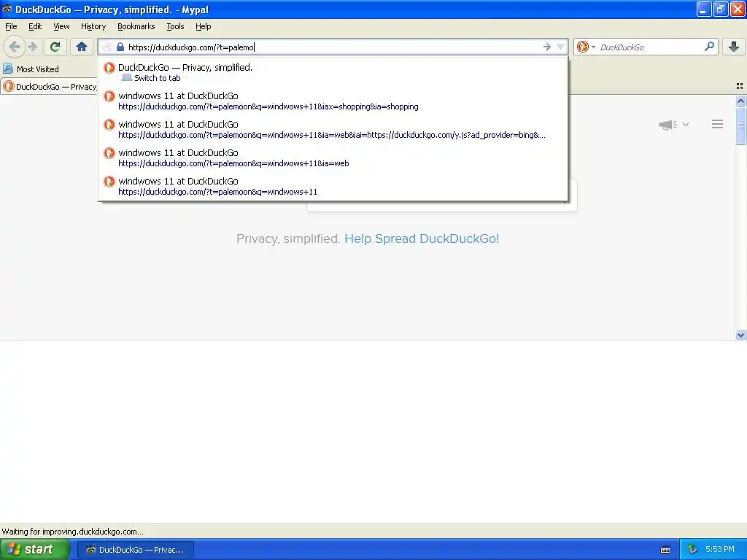Click the status bar loading message
Screen dimensions: 747x560
(72, 532)
